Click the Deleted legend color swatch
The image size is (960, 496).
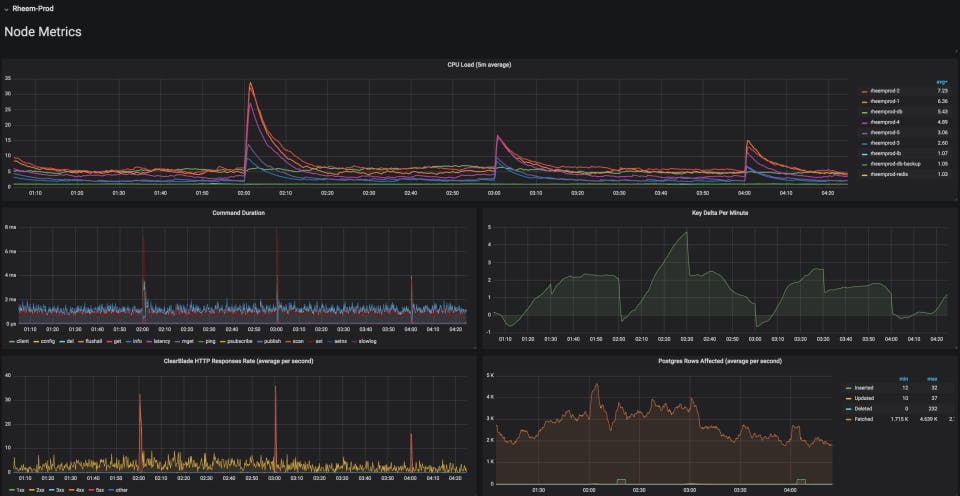point(848,409)
